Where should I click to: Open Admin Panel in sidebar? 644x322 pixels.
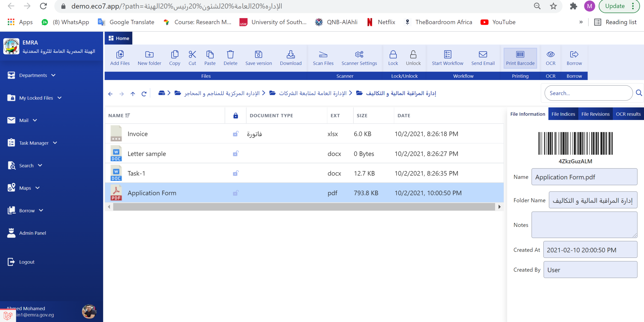(27, 233)
